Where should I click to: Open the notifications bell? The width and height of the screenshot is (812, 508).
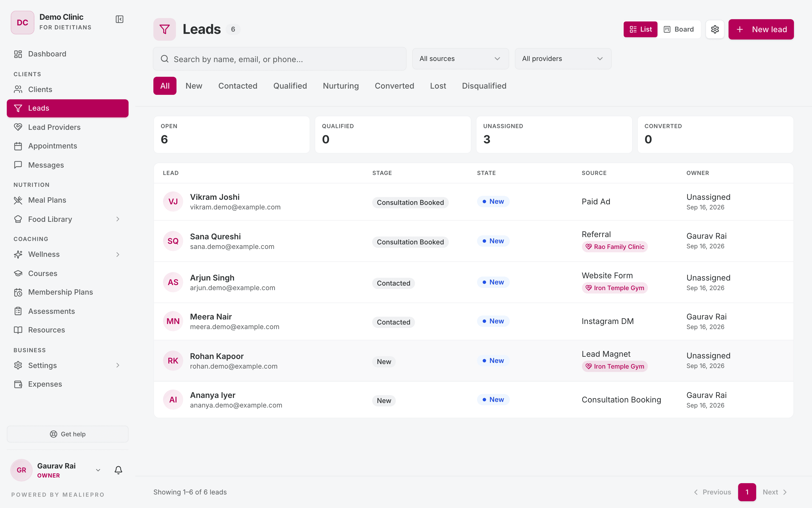pos(118,470)
